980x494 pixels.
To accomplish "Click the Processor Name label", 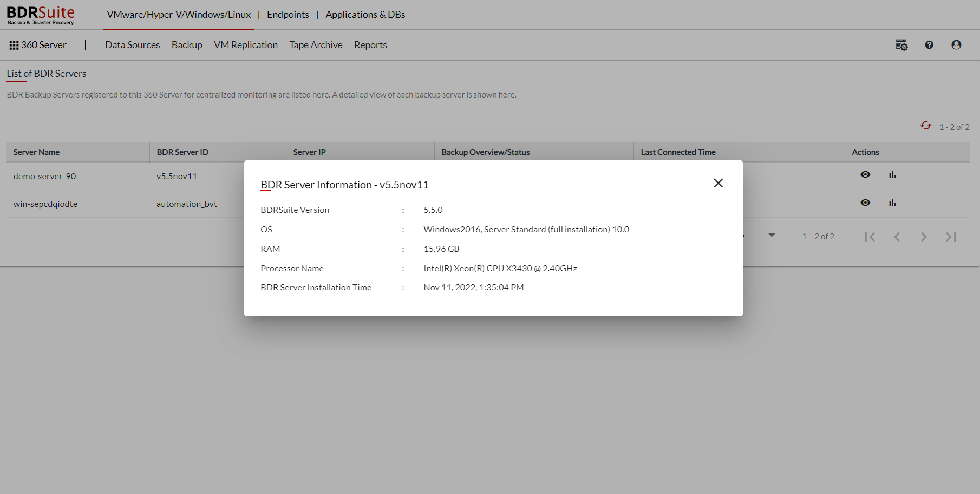I will click(x=292, y=268).
